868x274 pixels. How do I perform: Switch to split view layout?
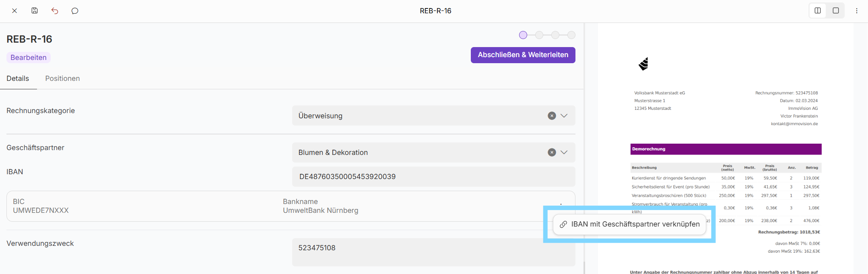point(818,11)
